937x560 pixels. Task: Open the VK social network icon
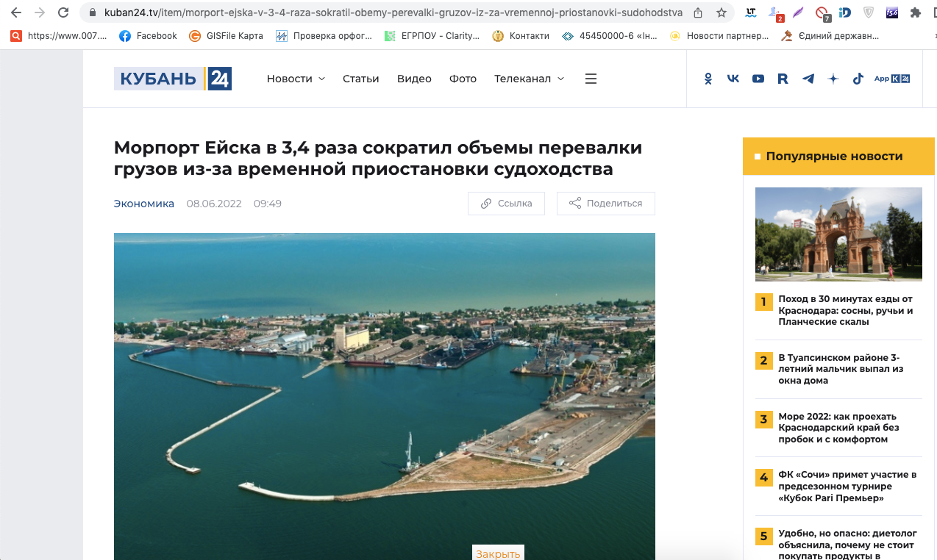(x=733, y=79)
